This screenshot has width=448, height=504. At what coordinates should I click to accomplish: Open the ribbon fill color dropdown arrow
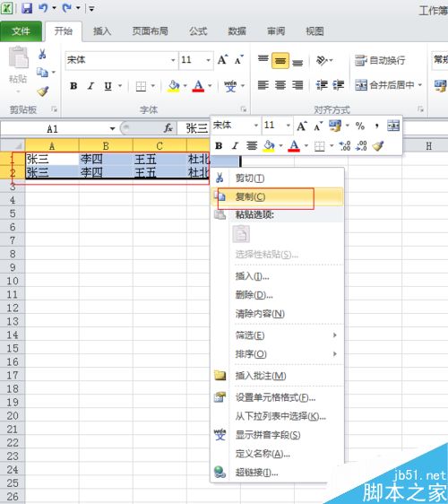tap(185, 86)
